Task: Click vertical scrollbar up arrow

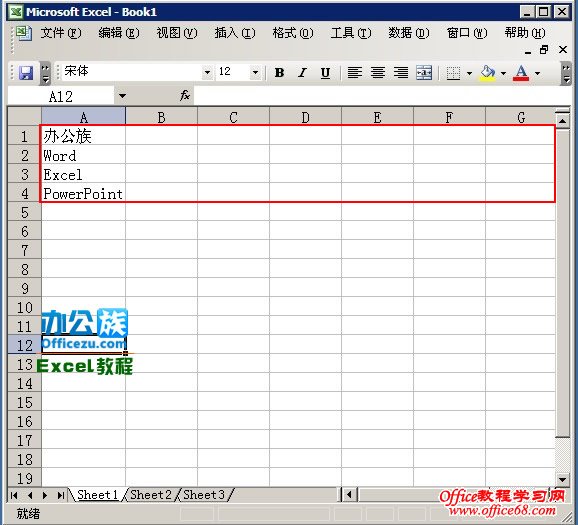Action: [x=563, y=121]
